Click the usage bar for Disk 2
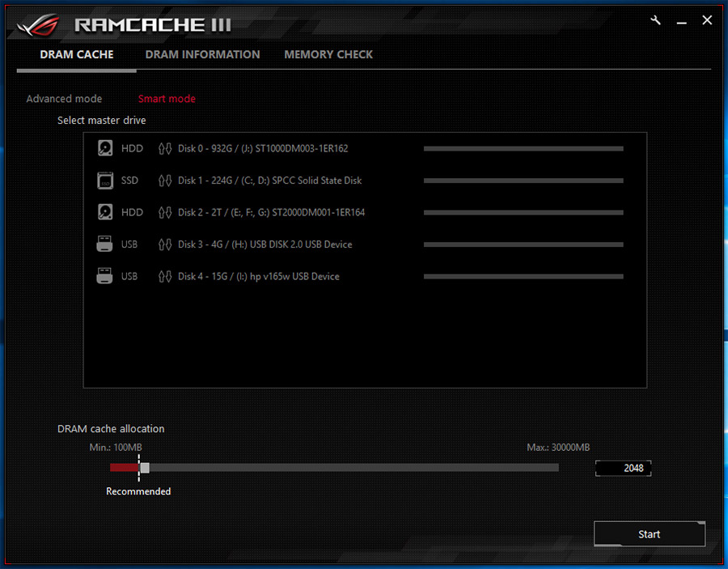Screen dimensions: 728x569 523,212
